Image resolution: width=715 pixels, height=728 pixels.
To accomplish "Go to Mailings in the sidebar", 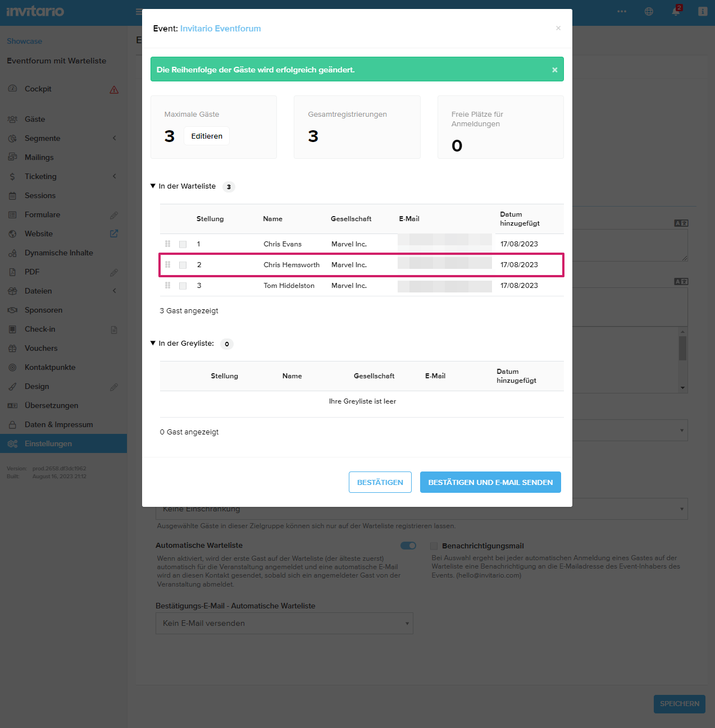I will [x=39, y=157].
